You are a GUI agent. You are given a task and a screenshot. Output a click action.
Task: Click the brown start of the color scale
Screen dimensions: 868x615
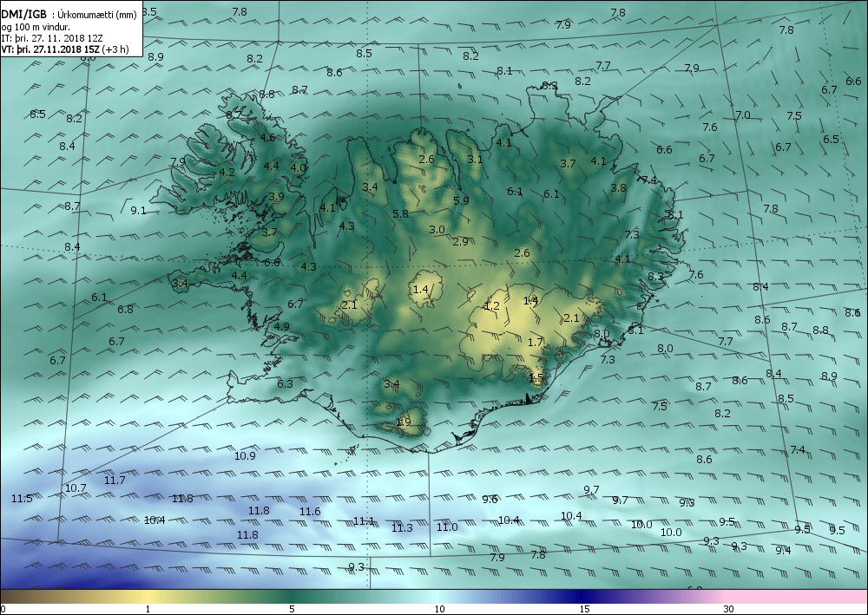(23, 597)
